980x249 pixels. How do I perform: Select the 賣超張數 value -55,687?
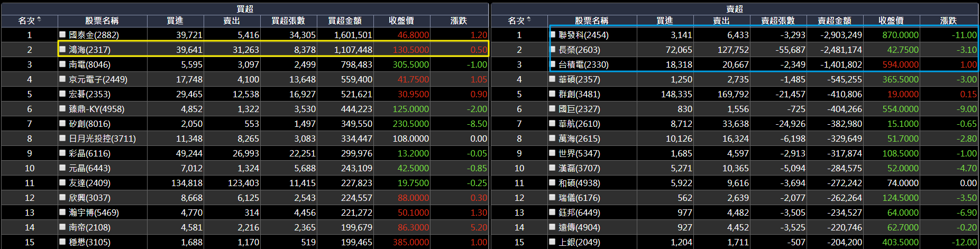point(790,50)
